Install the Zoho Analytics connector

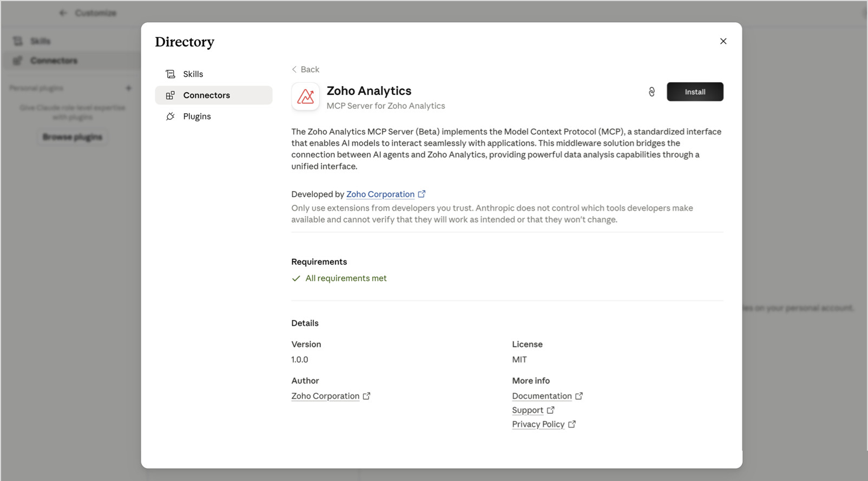click(695, 92)
